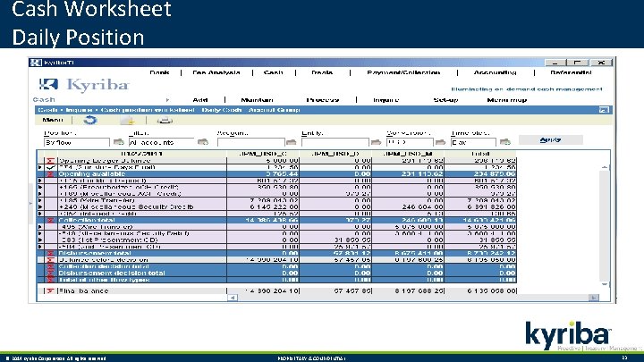This screenshot has width=644, height=362.
Task: Click the sigma icon on Balance before decision row
Action: [x=50, y=260]
